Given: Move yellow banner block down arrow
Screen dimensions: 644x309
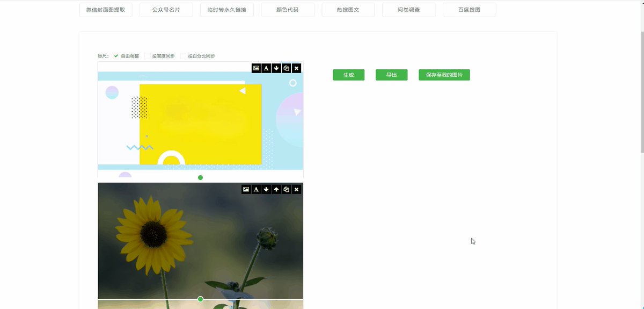Looking at the screenshot, I should tap(276, 68).
